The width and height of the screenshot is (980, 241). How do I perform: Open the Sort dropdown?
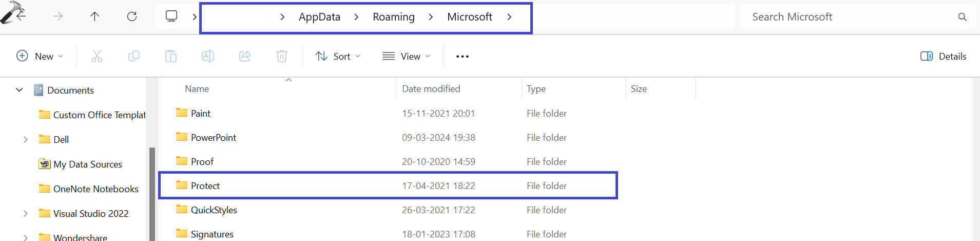pyautogui.click(x=337, y=56)
